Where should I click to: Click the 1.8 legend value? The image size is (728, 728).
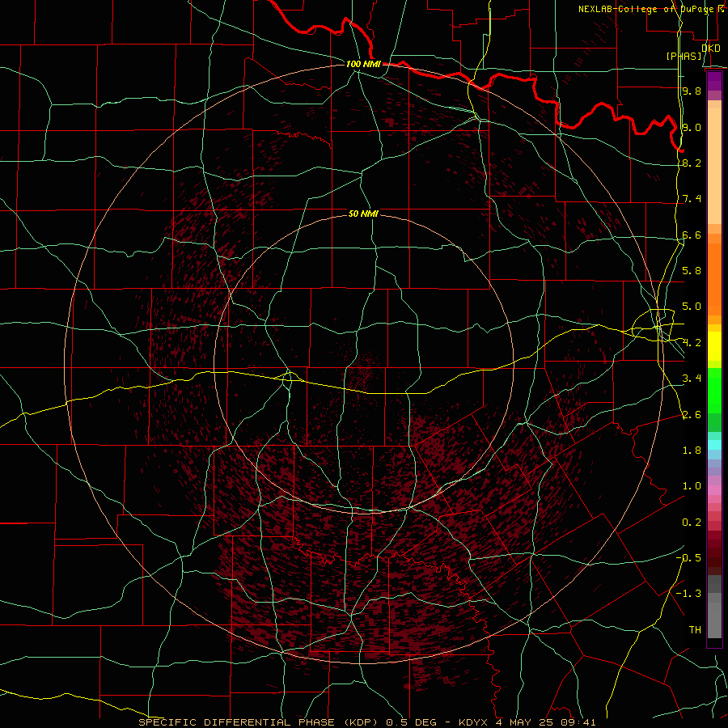tap(692, 451)
